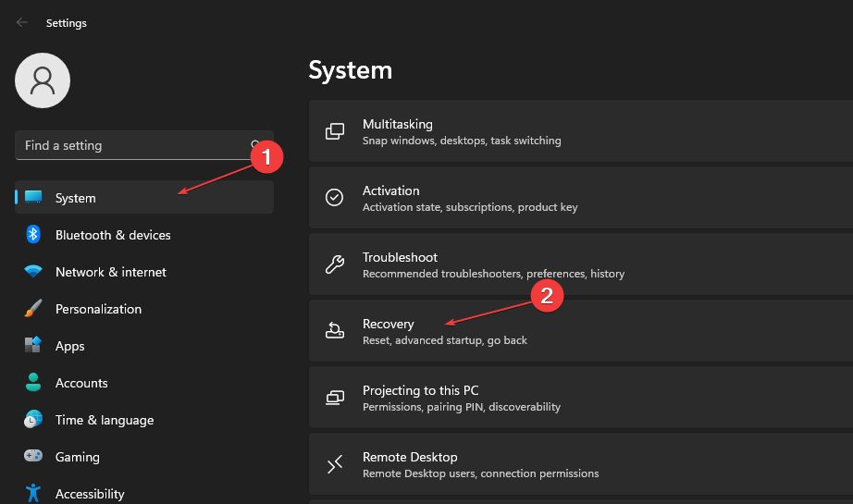
Task: Click the Apps icon in sidebar
Action: pyautogui.click(x=33, y=346)
